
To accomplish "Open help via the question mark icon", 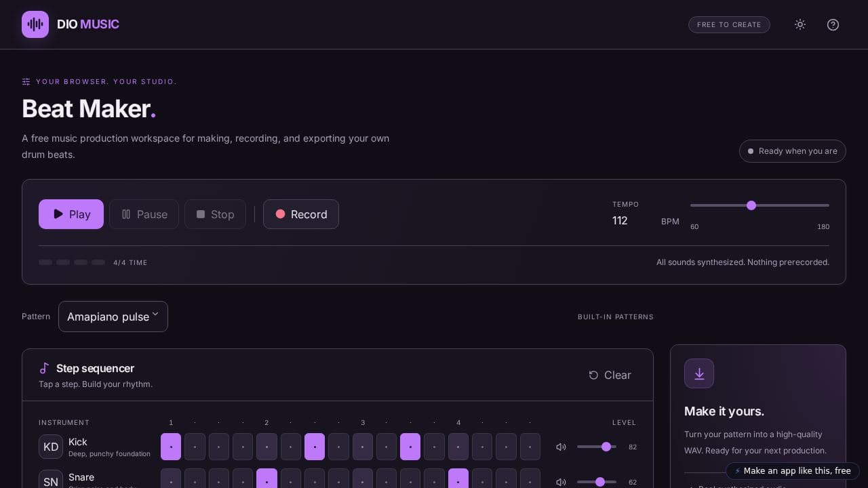I will click(833, 24).
